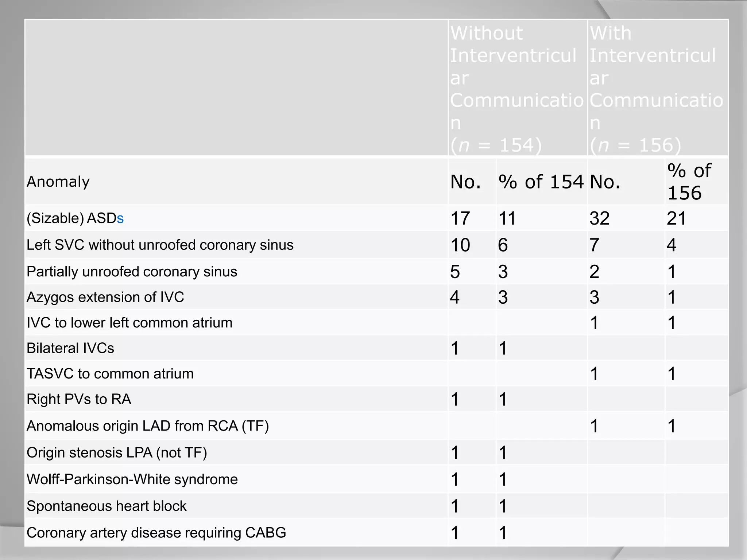This screenshot has height=560, width=747.
Task: Select the '% of 154' column header
Action: click(541, 182)
